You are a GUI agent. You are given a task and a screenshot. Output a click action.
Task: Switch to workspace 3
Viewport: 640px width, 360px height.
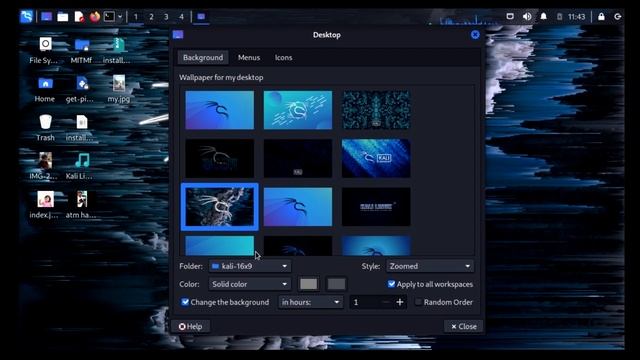click(x=166, y=17)
